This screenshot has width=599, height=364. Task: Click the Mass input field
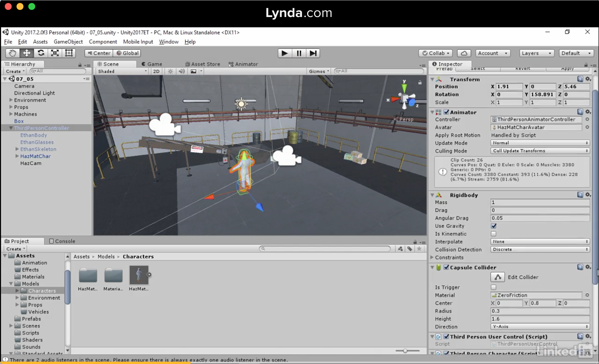tap(540, 202)
